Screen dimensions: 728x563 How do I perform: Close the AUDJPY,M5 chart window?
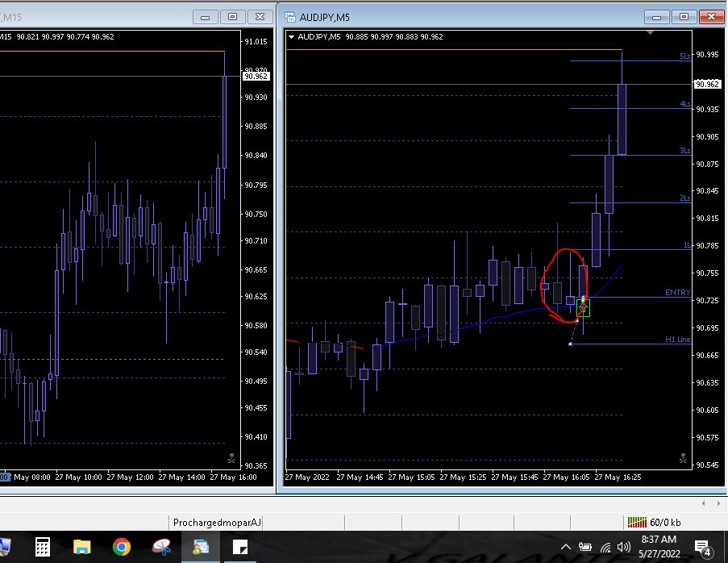tap(711, 17)
